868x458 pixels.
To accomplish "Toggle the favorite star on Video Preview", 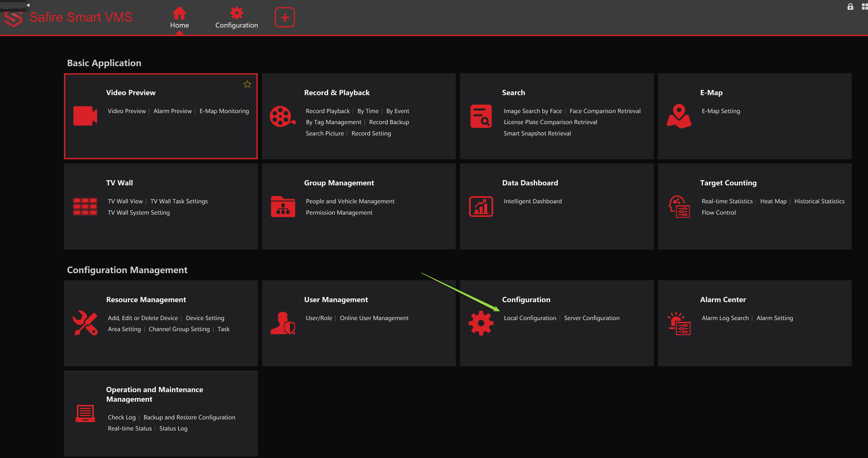I will point(247,84).
